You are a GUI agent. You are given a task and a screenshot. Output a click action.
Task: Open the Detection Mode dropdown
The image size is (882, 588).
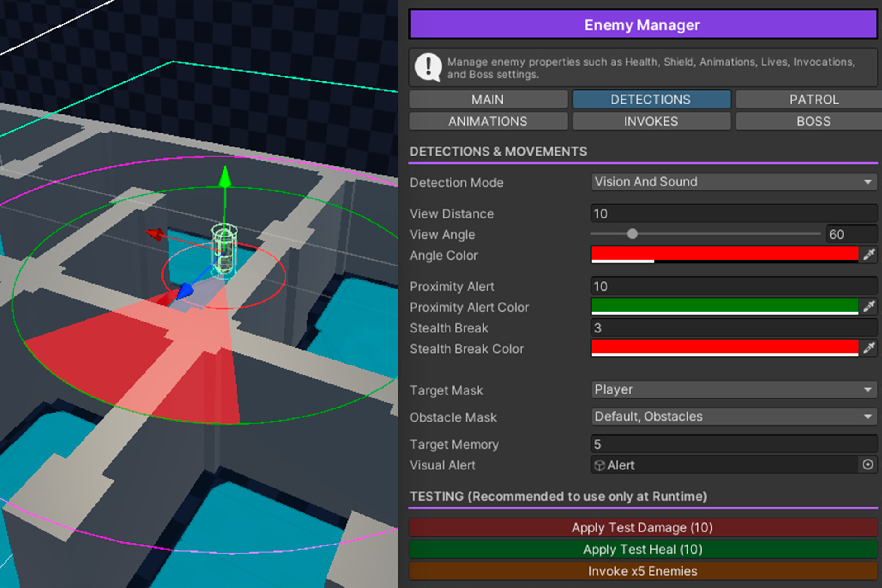click(733, 182)
